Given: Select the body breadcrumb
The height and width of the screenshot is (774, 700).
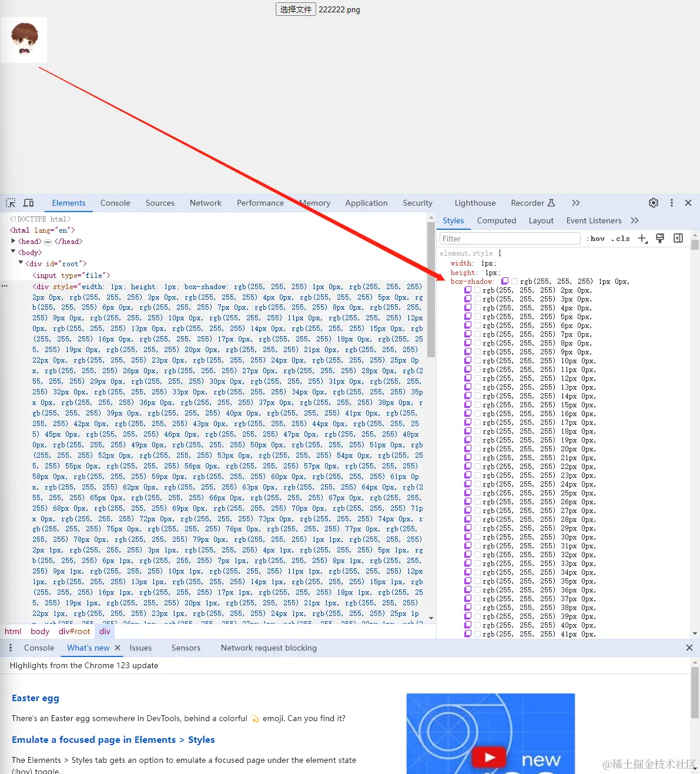Looking at the screenshot, I should [x=40, y=631].
